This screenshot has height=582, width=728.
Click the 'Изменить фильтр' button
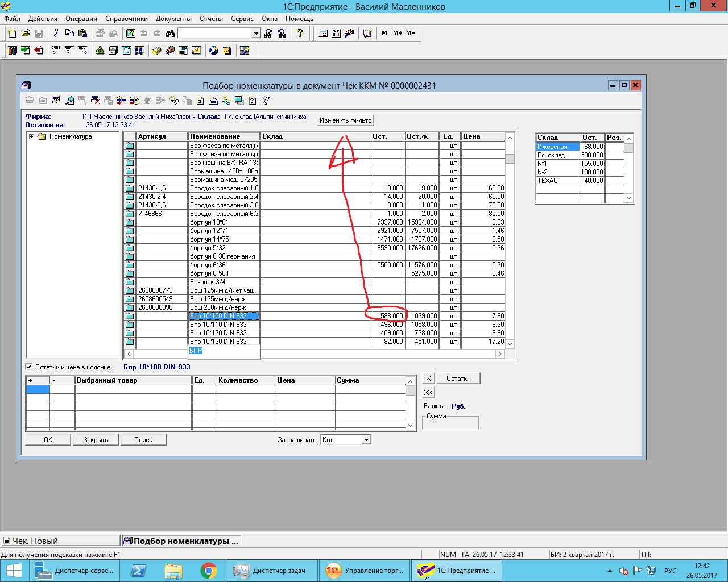point(345,120)
